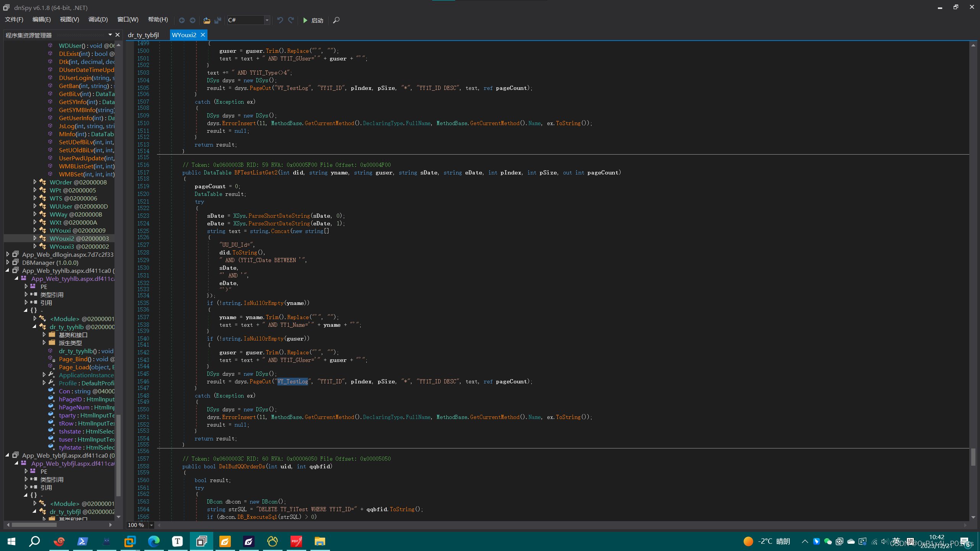Open the 窗口(W) menu
This screenshot has width=980, height=551.
coord(128,20)
